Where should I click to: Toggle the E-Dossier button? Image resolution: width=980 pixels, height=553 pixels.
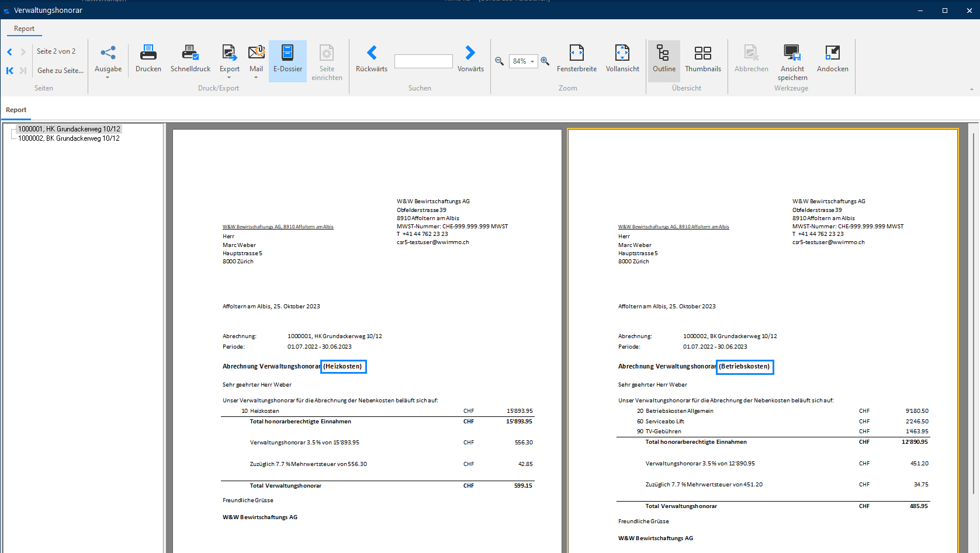tap(288, 61)
